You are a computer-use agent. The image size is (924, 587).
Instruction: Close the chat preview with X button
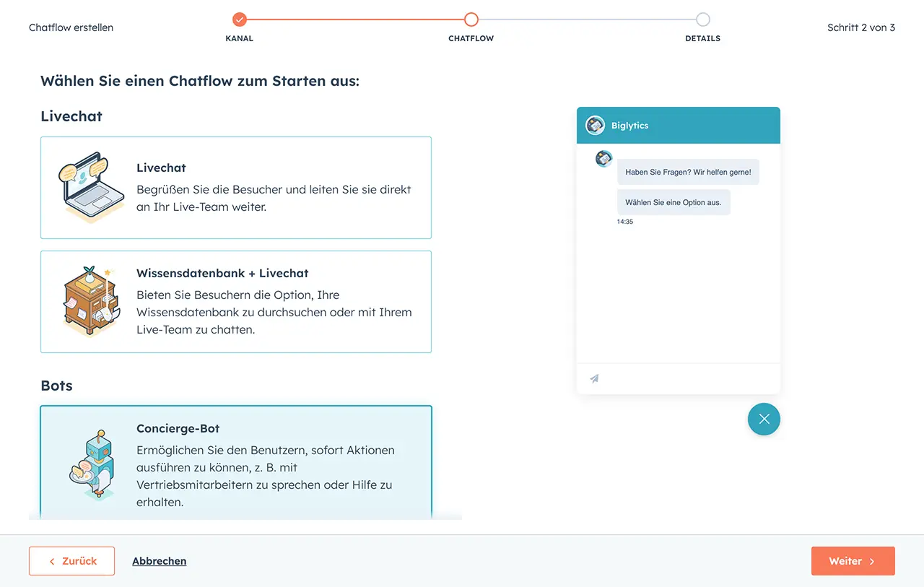pyautogui.click(x=764, y=419)
